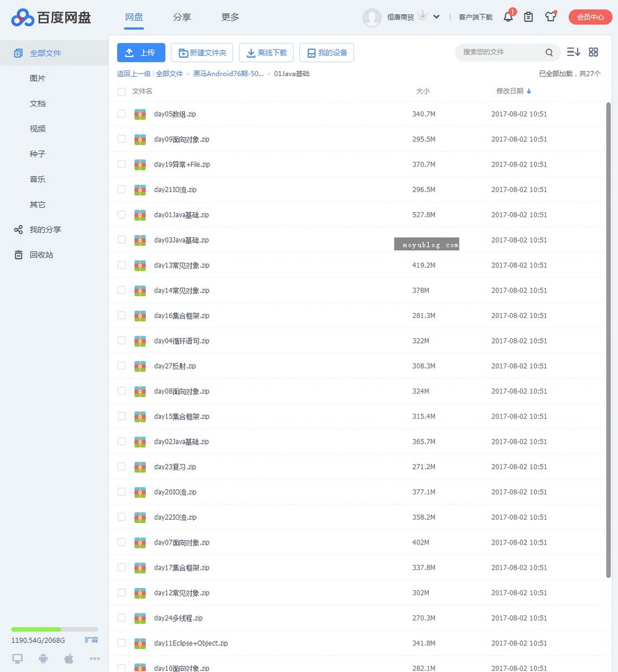Open the sort order icon

pyautogui.click(x=573, y=52)
